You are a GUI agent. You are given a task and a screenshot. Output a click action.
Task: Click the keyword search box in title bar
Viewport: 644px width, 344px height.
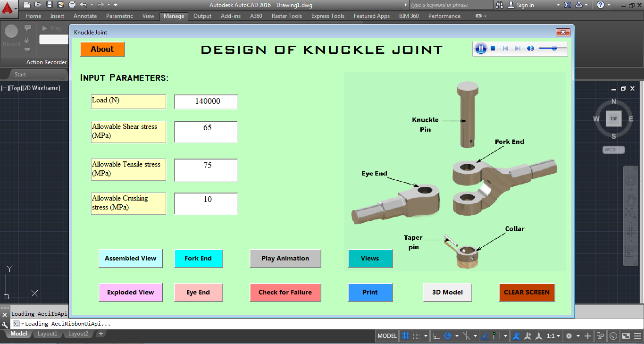tap(451, 5)
